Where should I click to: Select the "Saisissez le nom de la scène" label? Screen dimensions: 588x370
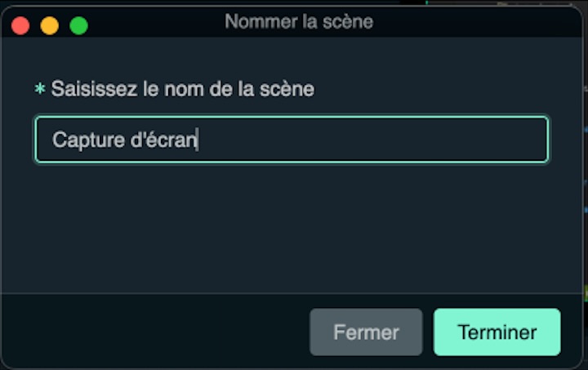pos(182,89)
